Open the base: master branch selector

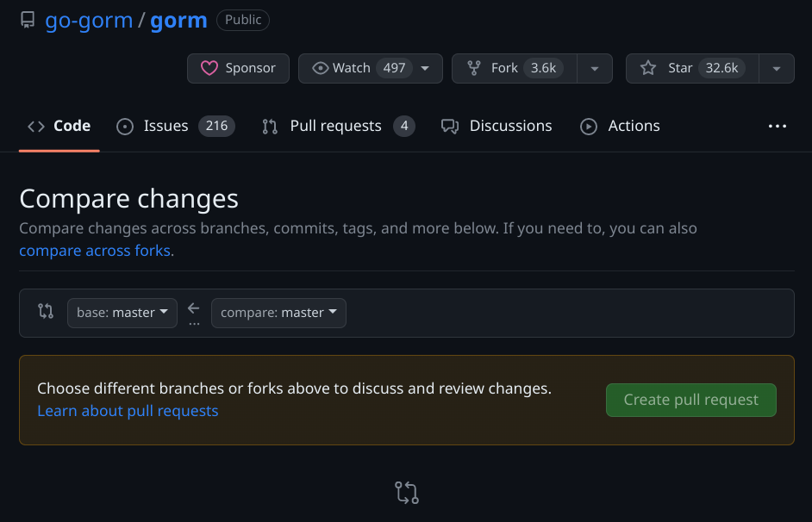122,313
